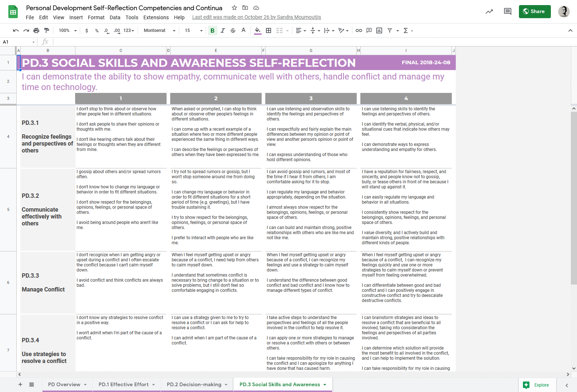577x392 pixels.
Task: Open comment history icon
Action: pos(507,12)
